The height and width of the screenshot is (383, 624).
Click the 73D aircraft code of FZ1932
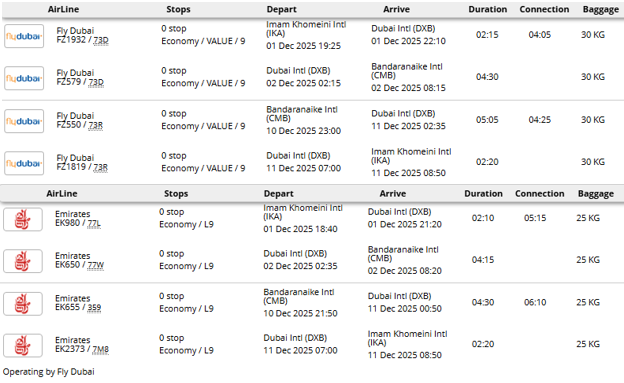tap(101, 40)
